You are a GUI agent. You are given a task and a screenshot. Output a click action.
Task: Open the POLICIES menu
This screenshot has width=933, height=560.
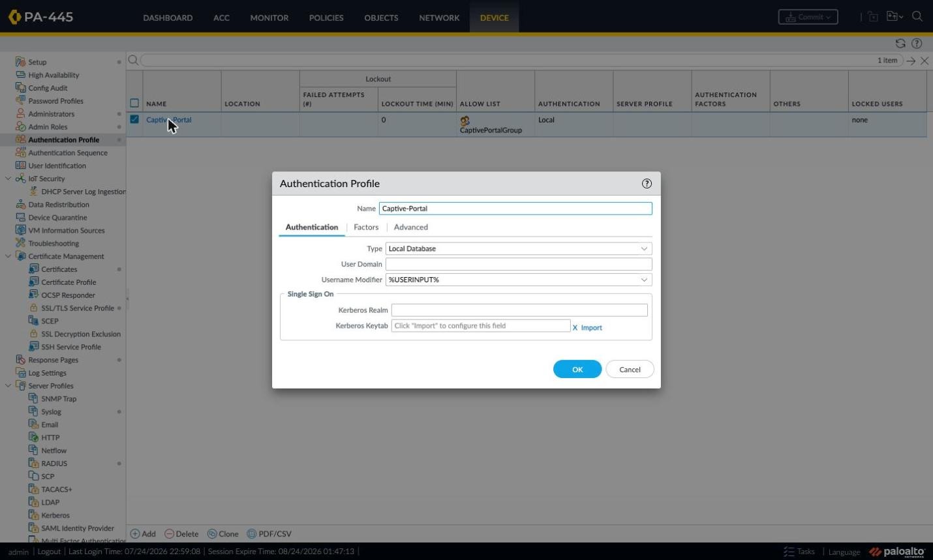326,18
